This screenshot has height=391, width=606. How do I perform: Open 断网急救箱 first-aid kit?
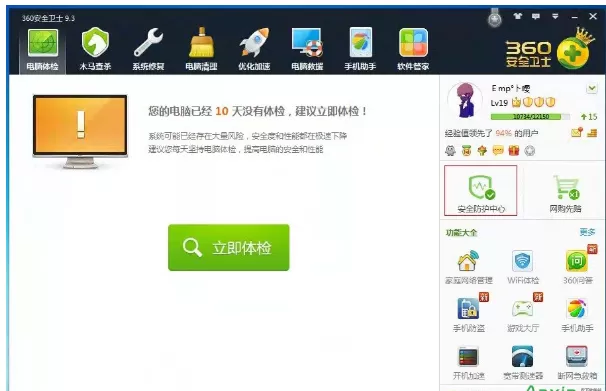pos(577,362)
